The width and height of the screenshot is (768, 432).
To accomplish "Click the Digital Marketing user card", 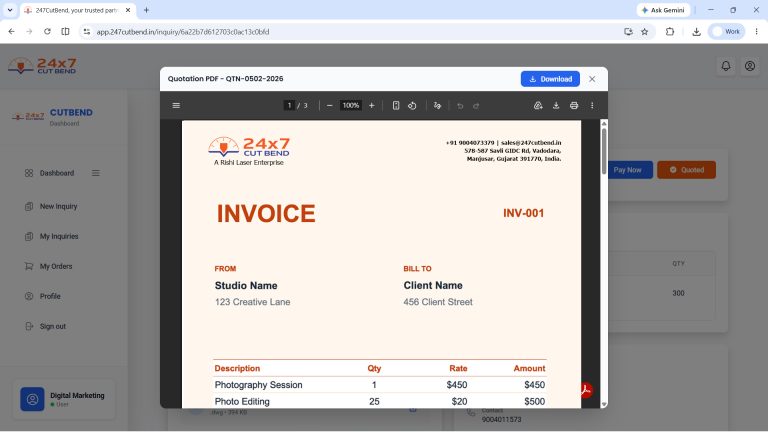I will (64, 399).
